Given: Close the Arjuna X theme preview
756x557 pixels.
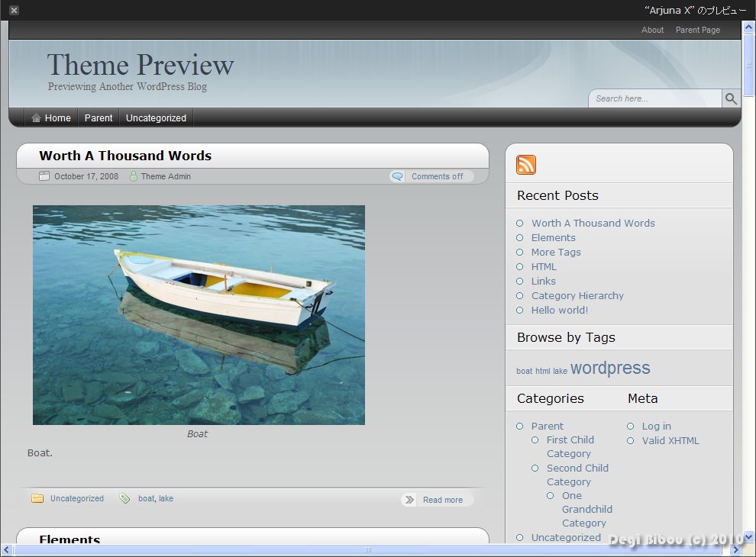Looking at the screenshot, I should tap(14, 10).
